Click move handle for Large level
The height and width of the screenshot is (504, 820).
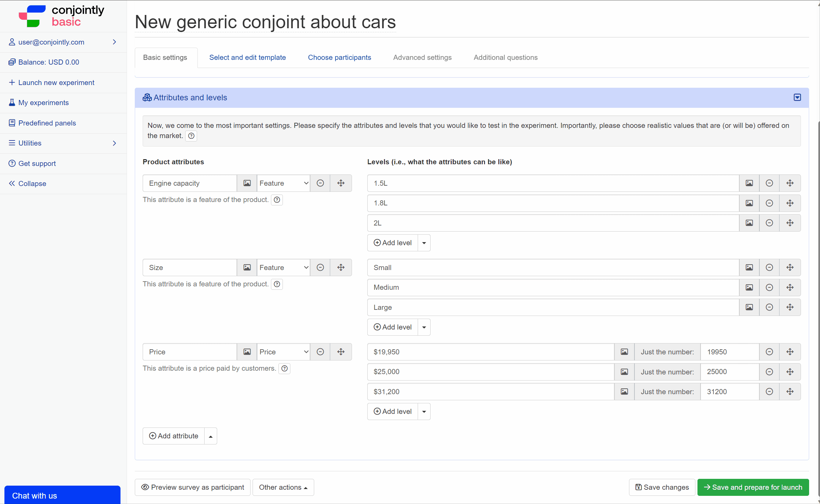coord(790,307)
